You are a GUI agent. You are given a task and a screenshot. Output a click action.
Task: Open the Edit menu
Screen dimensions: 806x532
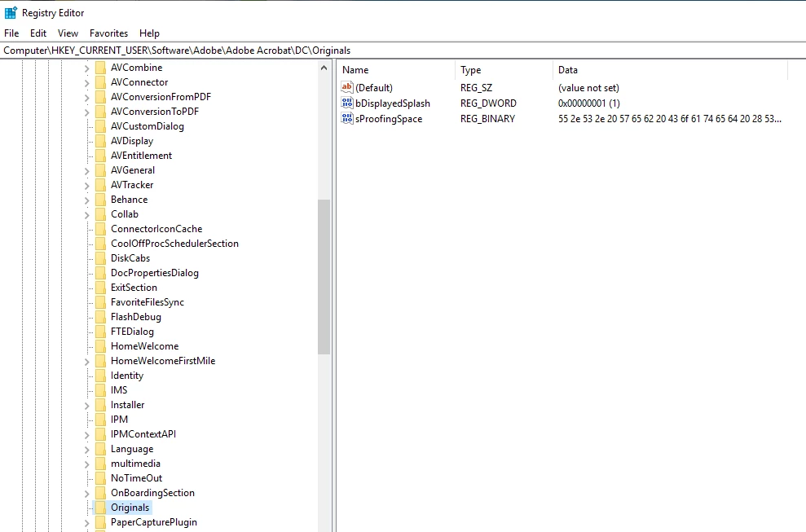point(38,33)
